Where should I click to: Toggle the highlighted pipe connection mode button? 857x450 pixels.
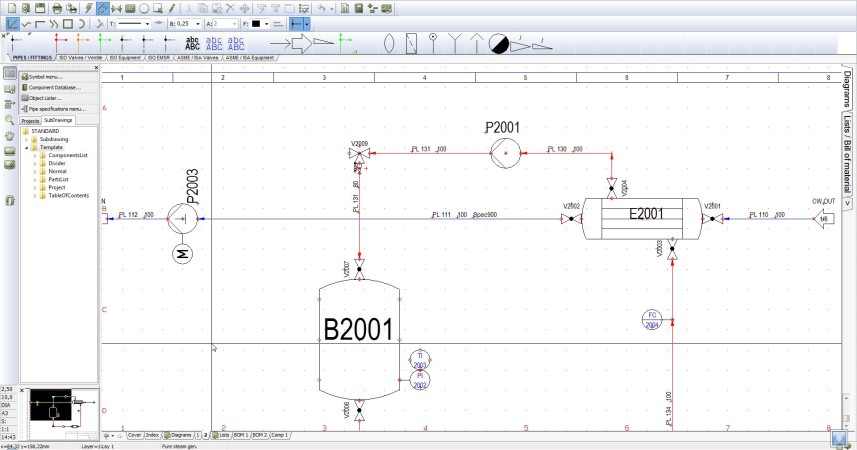[x=296, y=24]
